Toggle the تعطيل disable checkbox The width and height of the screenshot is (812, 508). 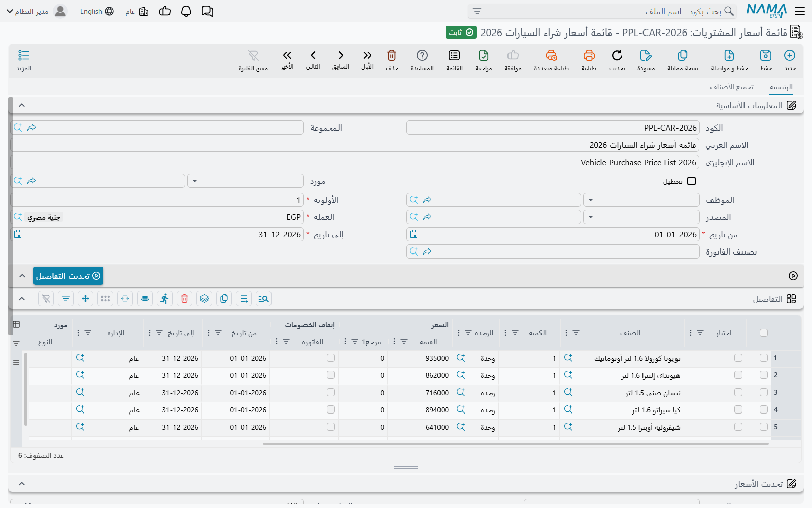(692, 181)
